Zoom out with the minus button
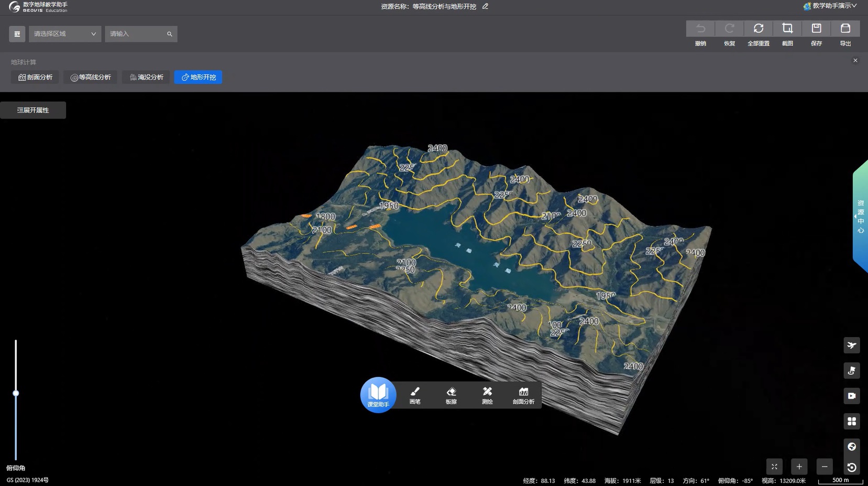Viewport: 868px width, 486px height. 825,467
